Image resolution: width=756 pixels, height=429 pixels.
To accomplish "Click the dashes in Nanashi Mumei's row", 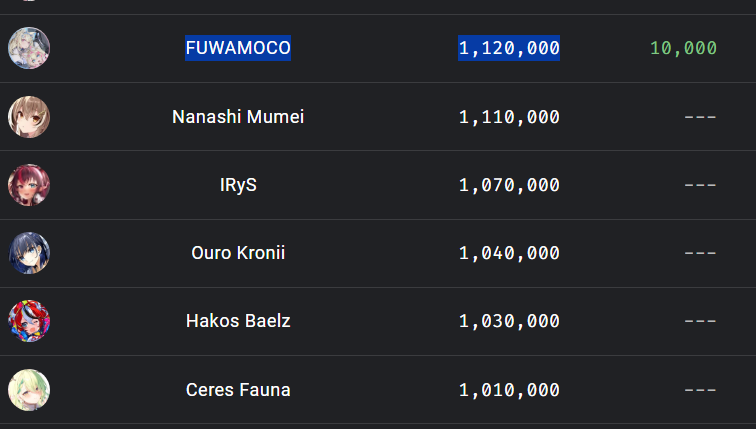I will (701, 117).
